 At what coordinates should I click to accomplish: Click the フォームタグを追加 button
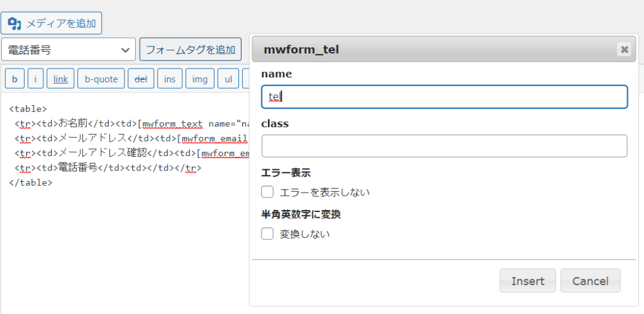191,50
